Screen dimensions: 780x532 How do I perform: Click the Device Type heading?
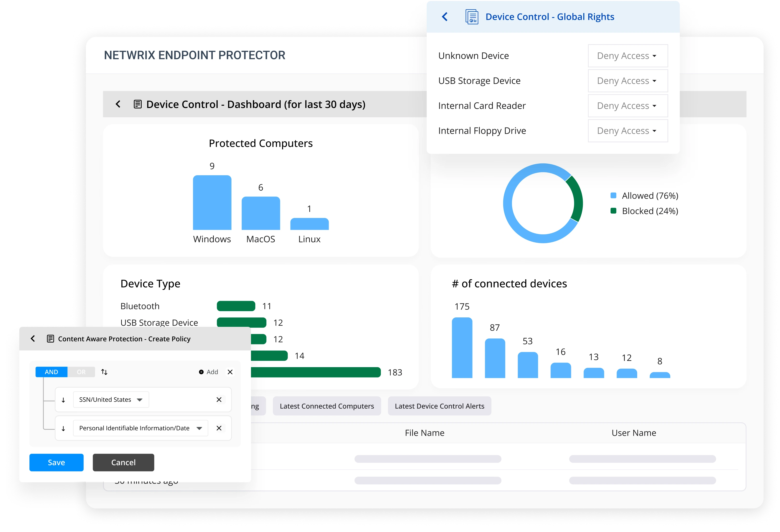150,284
